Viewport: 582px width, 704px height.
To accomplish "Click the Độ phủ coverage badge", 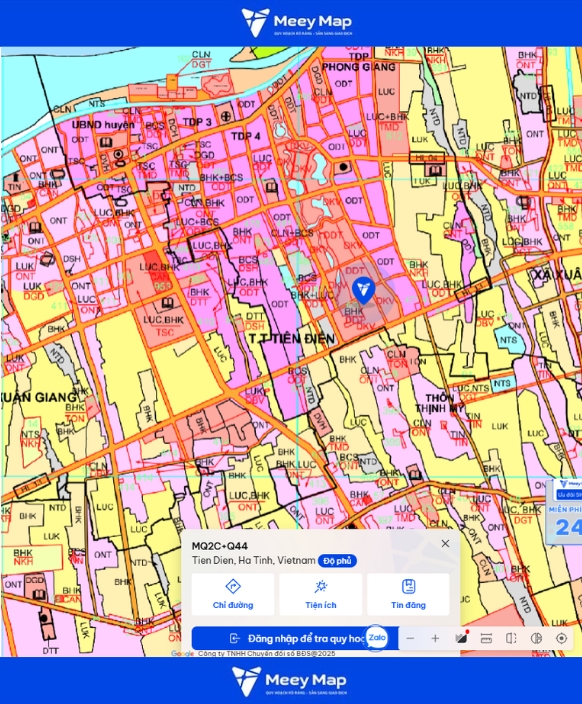I will pos(337,561).
